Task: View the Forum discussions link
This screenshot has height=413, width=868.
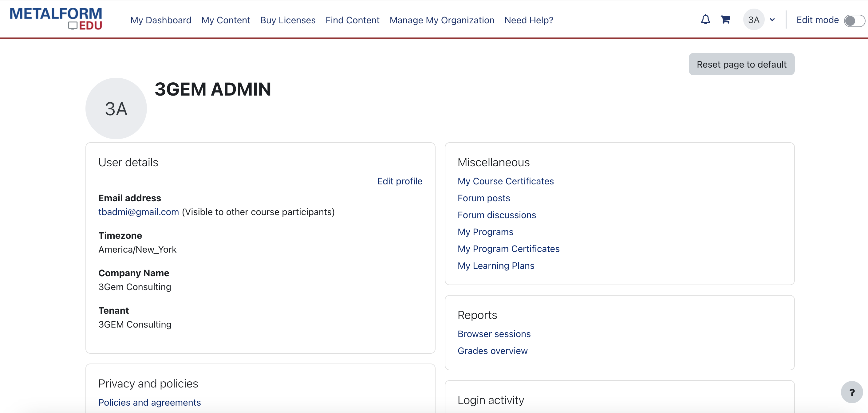Action: click(x=496, y=215)
